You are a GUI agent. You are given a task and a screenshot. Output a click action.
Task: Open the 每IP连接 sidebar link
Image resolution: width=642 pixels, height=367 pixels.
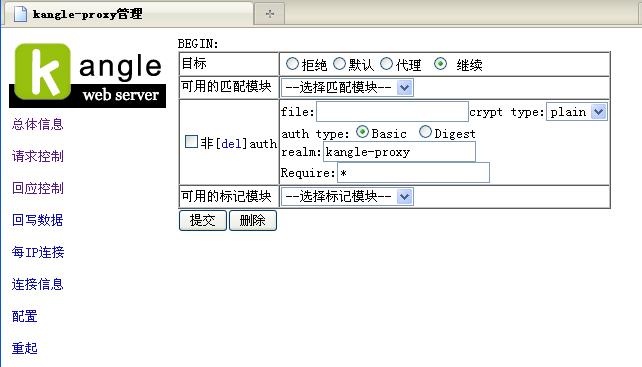click(x=38, y=252)
